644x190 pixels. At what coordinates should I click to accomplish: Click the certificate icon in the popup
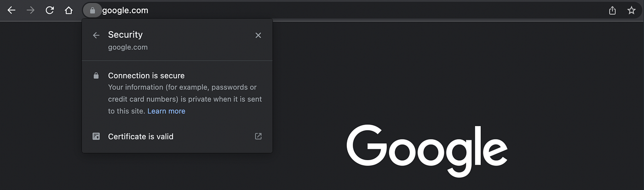click(x=96, y=136)
